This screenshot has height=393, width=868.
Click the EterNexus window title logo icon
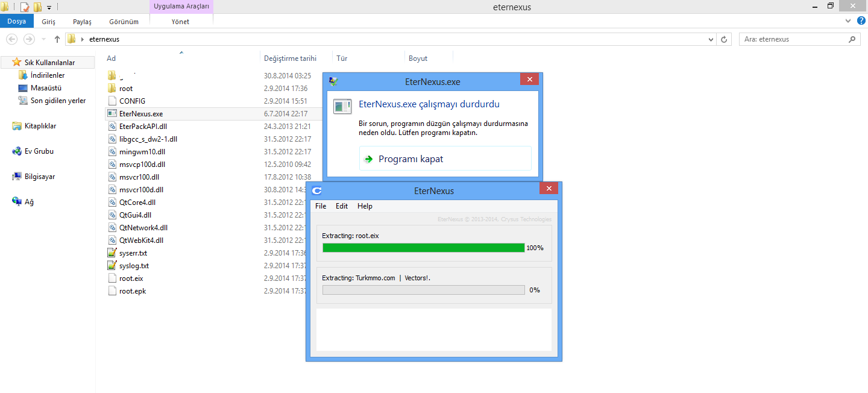(x=316, y=190)
